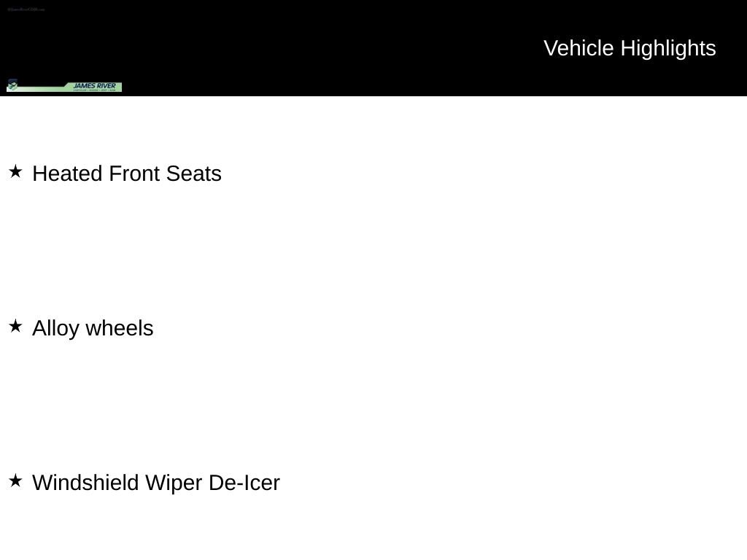
Task: Click the Vehicle Highlights title
Action: coord(630,48)
